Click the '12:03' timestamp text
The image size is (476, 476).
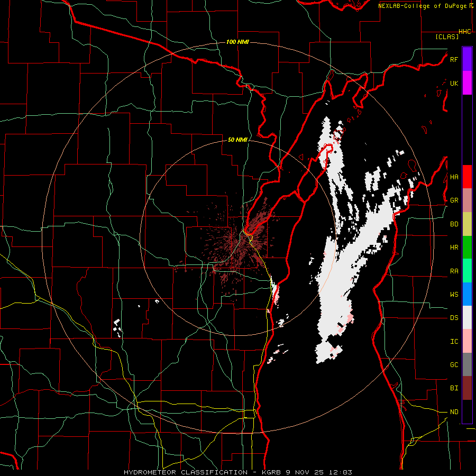pyautogui.click(x=340, y=472)
